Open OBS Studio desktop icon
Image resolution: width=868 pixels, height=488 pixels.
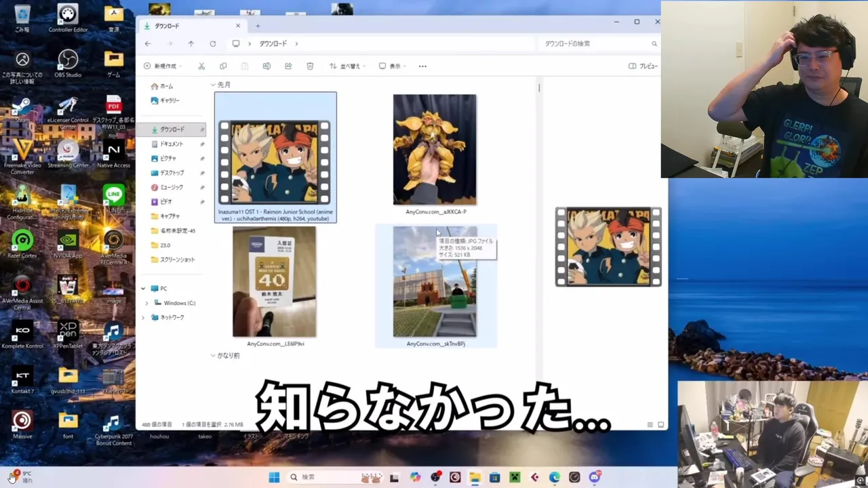point(68,64)
